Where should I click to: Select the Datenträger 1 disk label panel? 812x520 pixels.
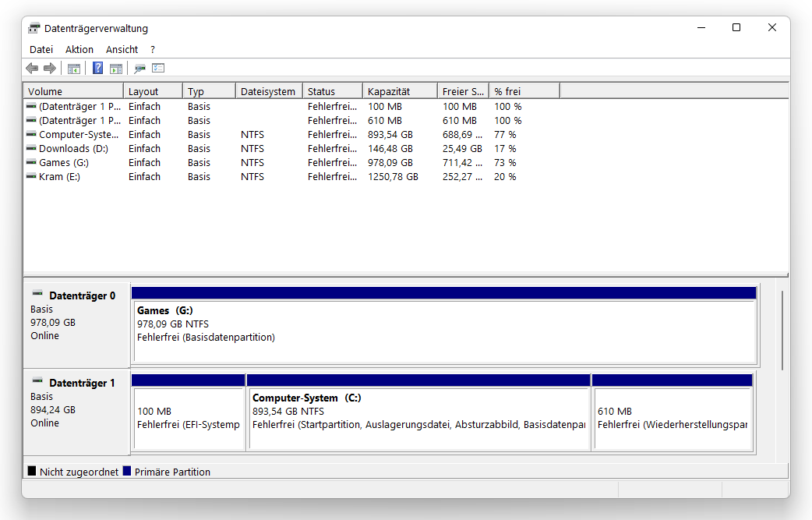76,412
